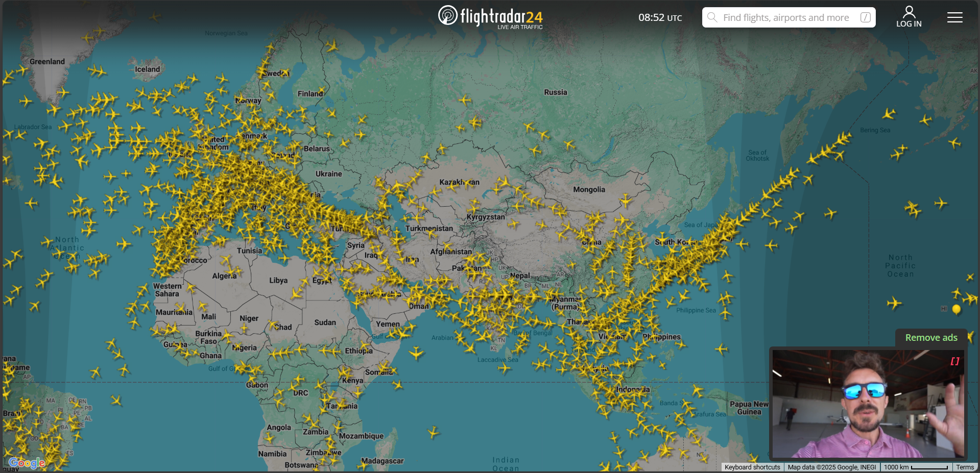The width and height of the screenshot is (980, 473).
Task: Select the aircraft off the Somalia coast
Action: pos(416,353)
